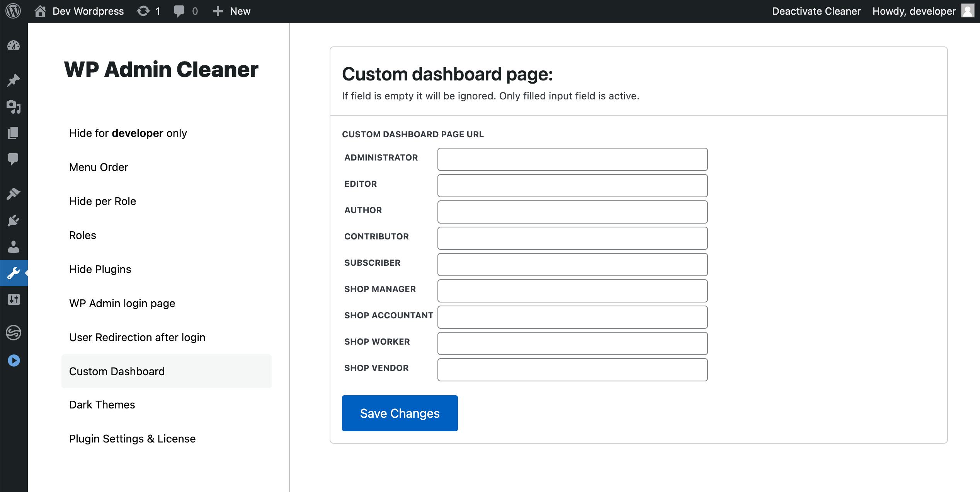The height and width of the screenshot is (492, 980).
Task: Open Appearance brush icon in sidebar
Action: point(14,193)
